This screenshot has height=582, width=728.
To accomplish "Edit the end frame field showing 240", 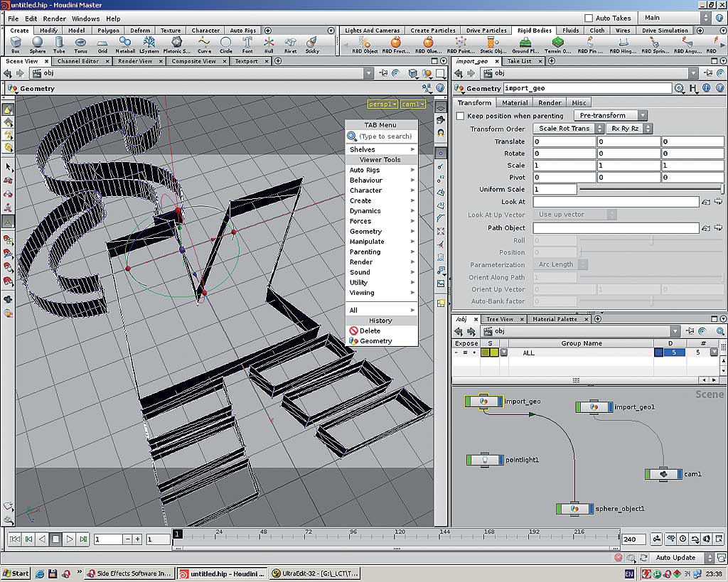I will click(x=633, y=539).
